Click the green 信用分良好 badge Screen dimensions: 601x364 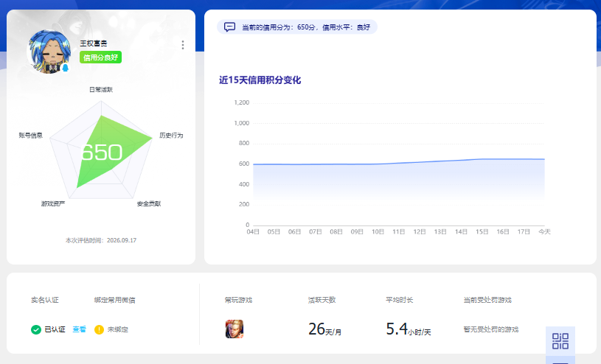100,57
